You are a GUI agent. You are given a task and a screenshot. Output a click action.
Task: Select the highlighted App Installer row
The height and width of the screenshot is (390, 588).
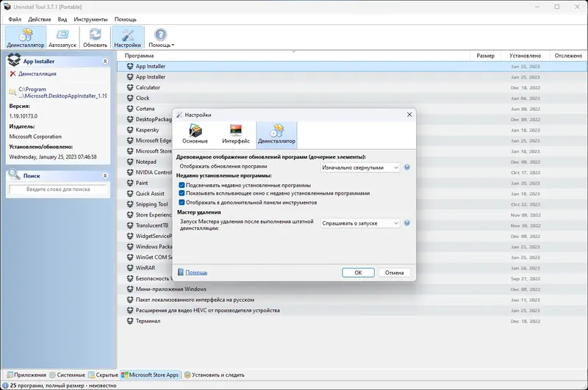tap(352, 66)
